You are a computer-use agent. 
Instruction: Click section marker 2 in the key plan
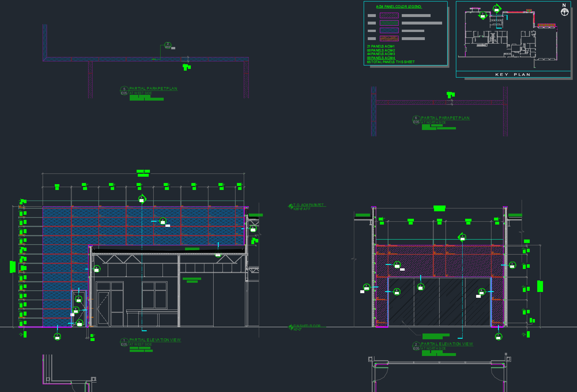coord(483,15)
